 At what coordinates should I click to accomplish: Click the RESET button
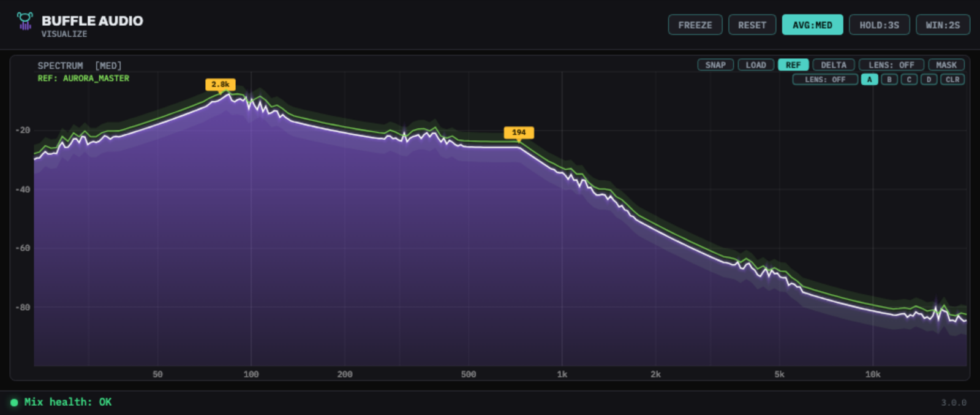[752, 25]
